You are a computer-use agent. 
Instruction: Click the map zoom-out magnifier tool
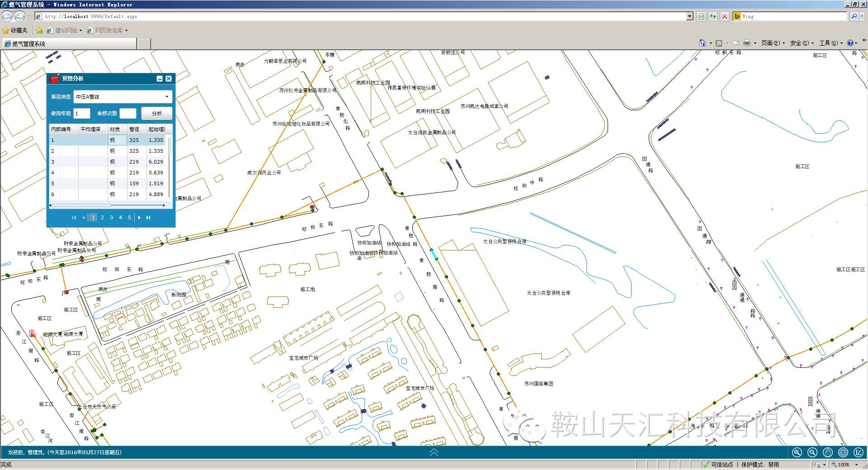812,452
